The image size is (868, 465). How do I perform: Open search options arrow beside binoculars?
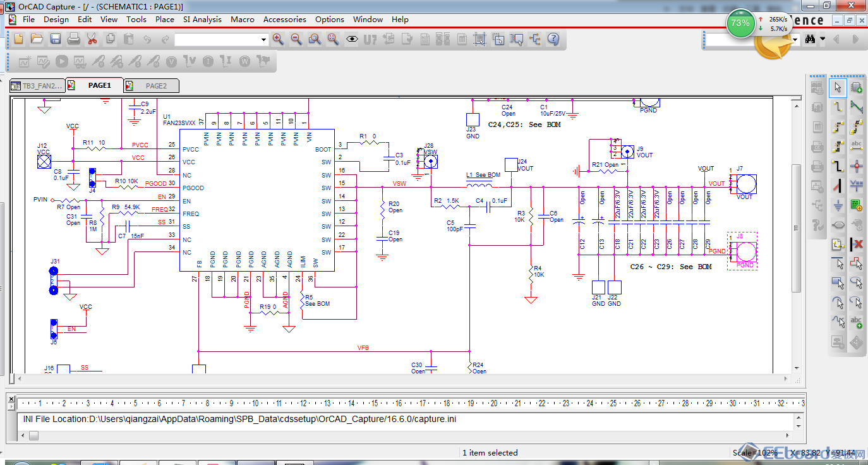(x=823, y=39)
